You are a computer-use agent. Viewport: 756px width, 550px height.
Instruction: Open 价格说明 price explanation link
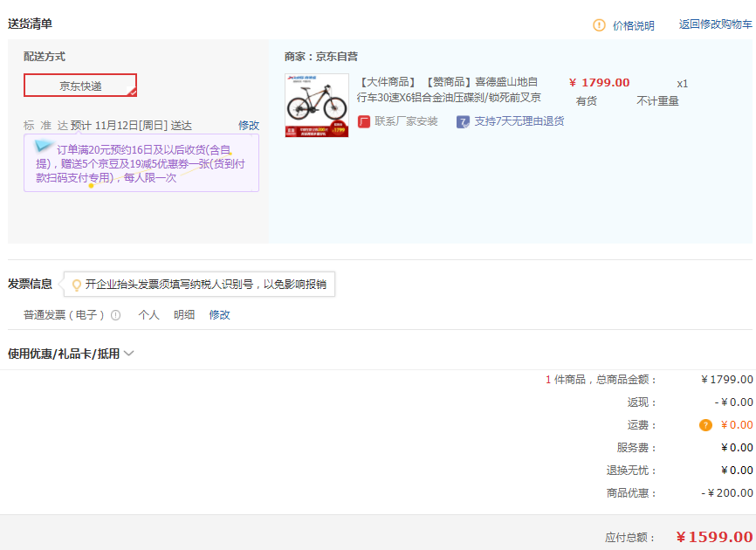pos(633,25)
